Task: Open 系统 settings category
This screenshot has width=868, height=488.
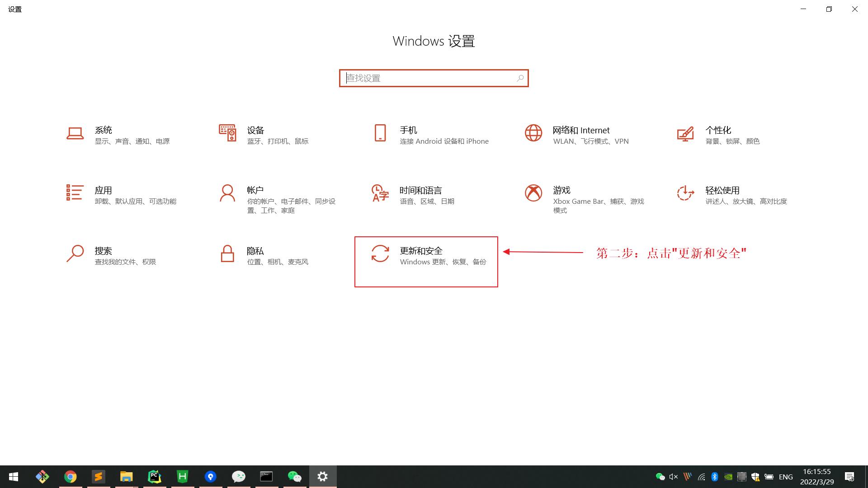Action: [x=104, y=135]
